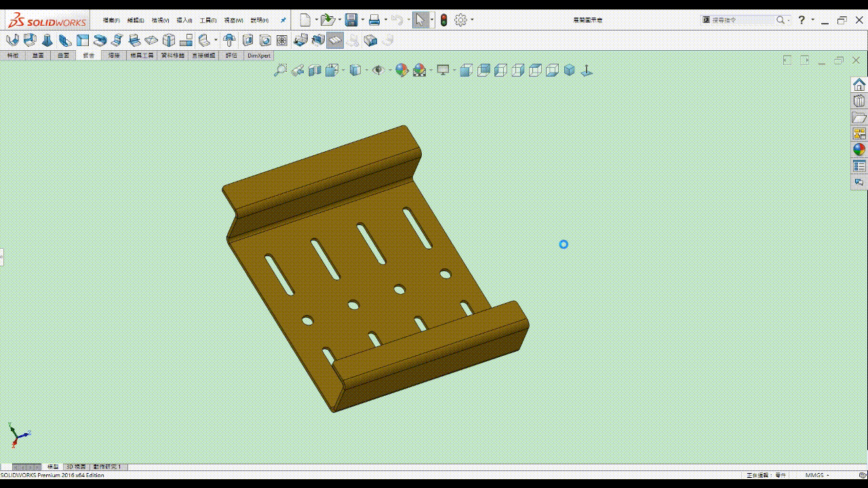Expand the Print dropdown arrow

click(385, 20)
